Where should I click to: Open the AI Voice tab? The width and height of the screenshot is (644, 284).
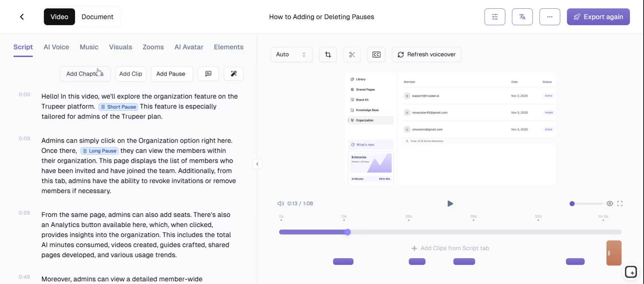tap(56, 47)
